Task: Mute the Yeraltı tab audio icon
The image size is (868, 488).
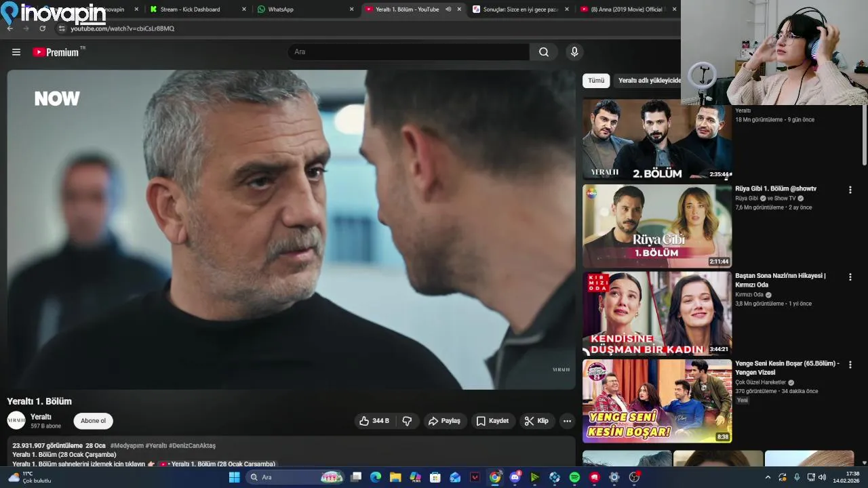Action: click(448, 9)
